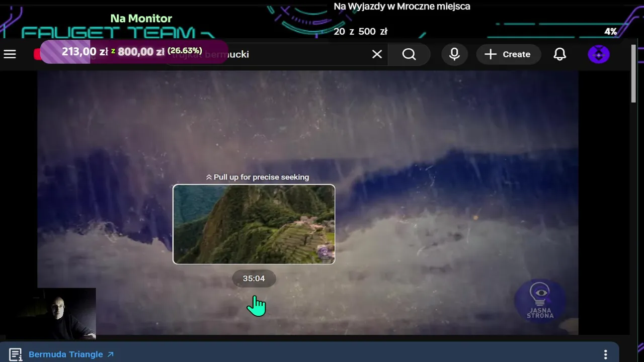
Task: Open the purple account avatar menu
Action: (599, 54)
